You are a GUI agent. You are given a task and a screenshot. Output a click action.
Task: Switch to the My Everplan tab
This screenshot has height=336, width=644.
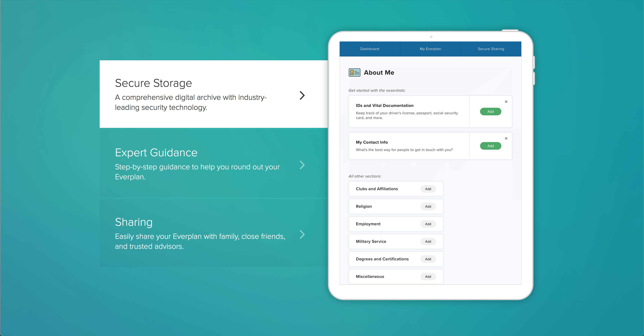click(x=430, y=49)
